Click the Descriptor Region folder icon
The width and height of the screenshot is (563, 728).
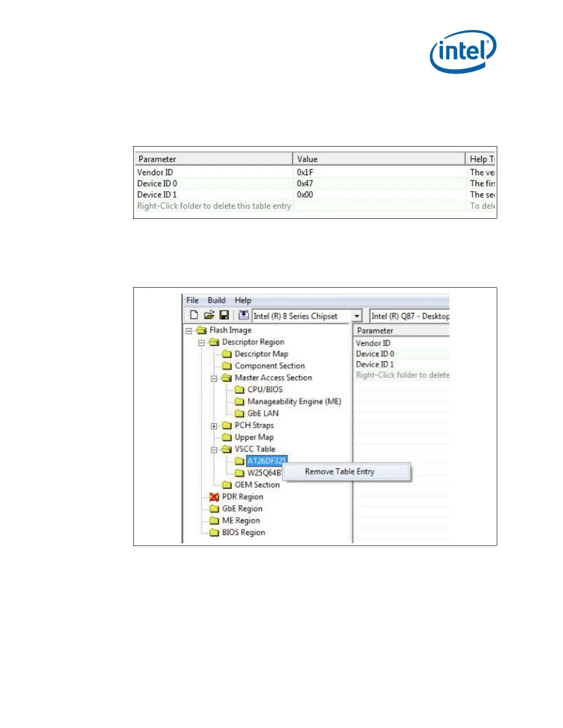(214, 342)
